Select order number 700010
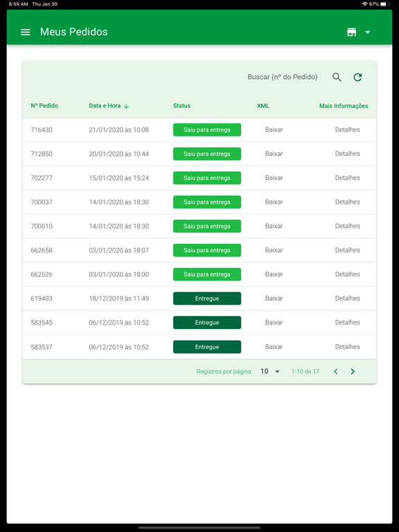The image size is (399, 532). click(x=42, y=226)
